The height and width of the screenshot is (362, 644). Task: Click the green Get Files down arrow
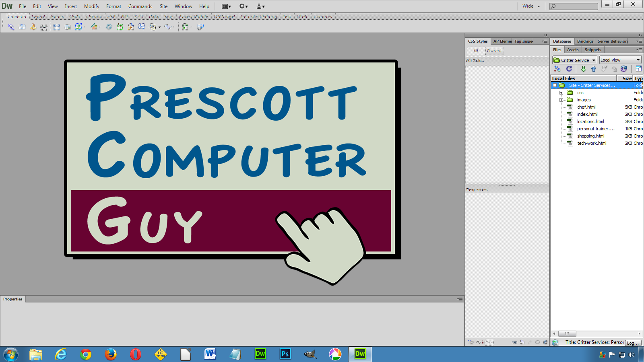click(583, 69)
